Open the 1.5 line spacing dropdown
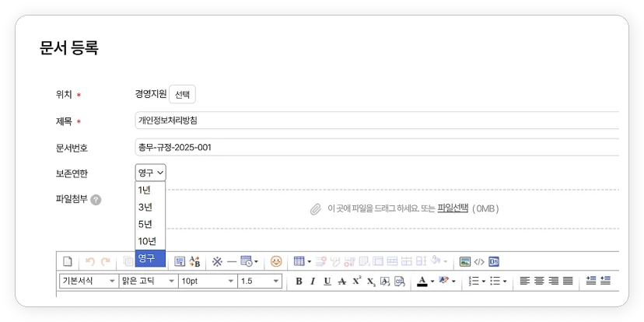The width and height of the screenshot is (644, 322). pyautogui.click(x=260, y=282)
